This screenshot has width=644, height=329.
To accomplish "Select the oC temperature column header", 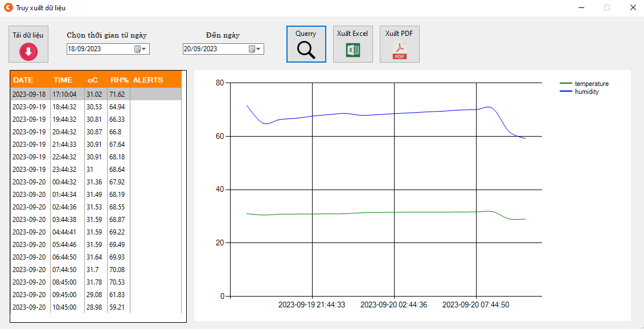I will 93,80.
